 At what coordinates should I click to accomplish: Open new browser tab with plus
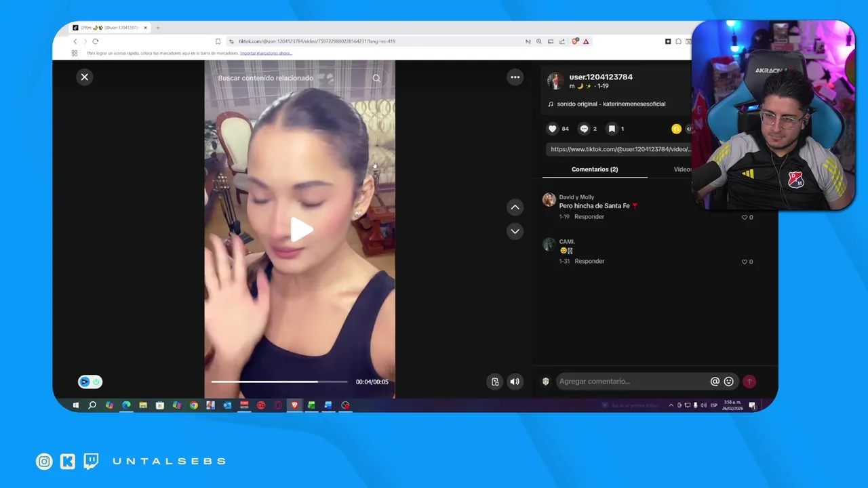(158, 28)
